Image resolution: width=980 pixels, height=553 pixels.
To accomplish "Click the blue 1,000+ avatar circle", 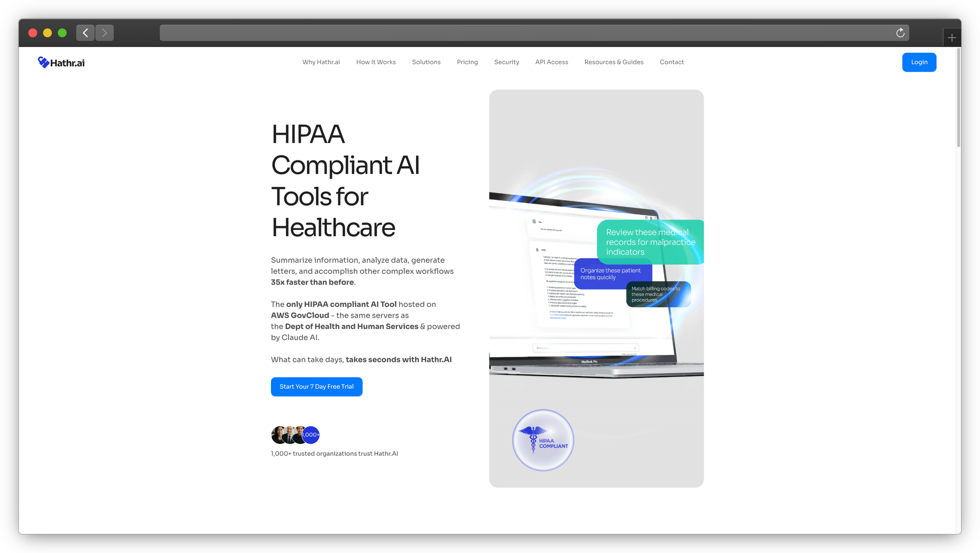I will tap(311, 435).
